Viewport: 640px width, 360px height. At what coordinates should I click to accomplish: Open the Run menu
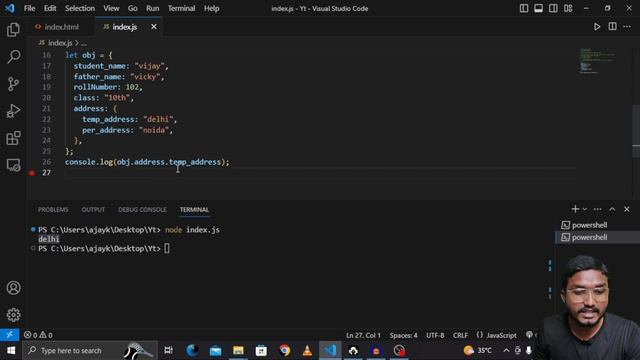coord(153,8)
